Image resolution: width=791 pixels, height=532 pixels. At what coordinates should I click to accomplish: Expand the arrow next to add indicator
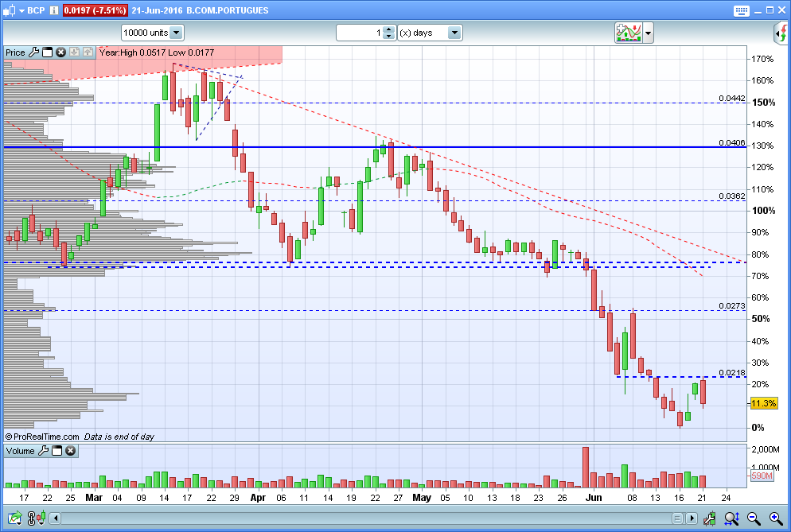[x=648, y=33]
